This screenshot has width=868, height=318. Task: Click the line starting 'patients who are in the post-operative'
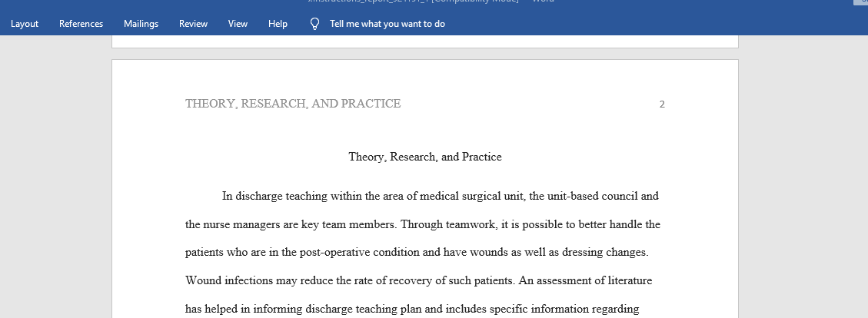417,252
